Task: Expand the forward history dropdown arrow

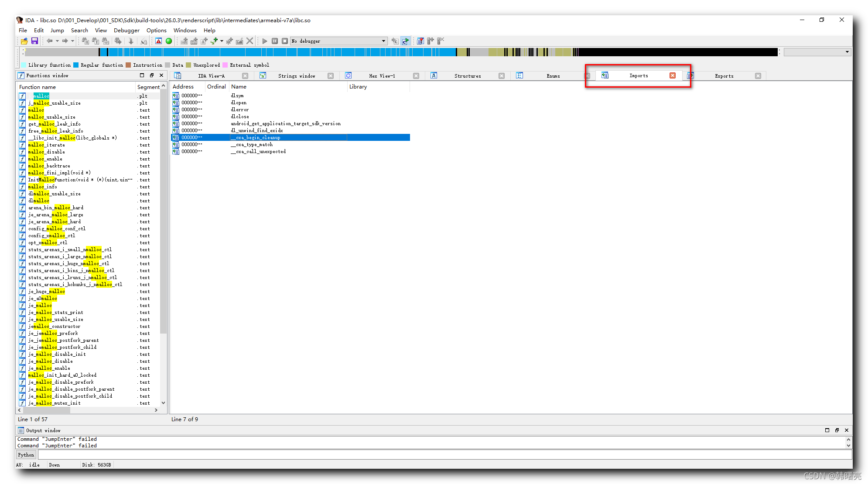Action: click(72, 41)
